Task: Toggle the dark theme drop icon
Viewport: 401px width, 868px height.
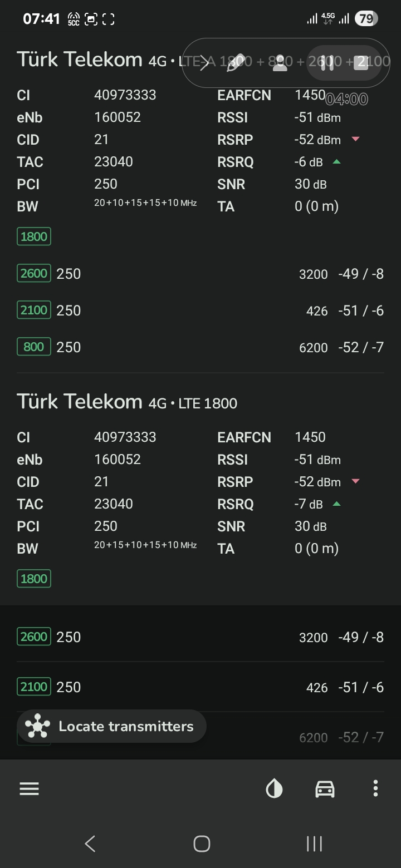Action: [274, 788]
